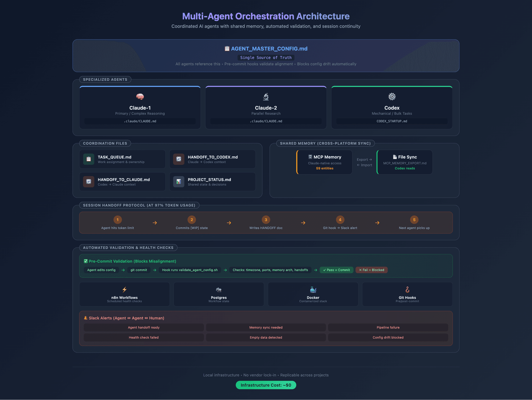Click the Infrastructure Cost ~$0 badge
Image resolution: width=532 pixels, height=400 pixels.
[x=266, y=385]
